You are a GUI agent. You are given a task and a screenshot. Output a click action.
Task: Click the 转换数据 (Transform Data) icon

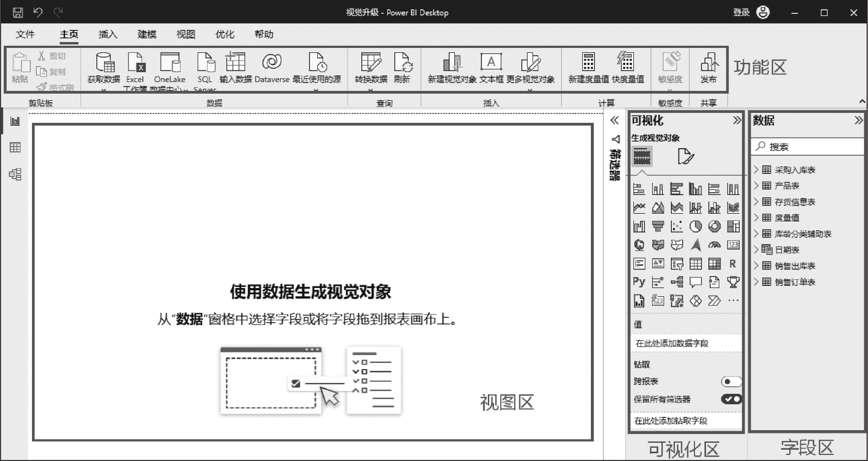pyautogui.click(x=371, y=63)
